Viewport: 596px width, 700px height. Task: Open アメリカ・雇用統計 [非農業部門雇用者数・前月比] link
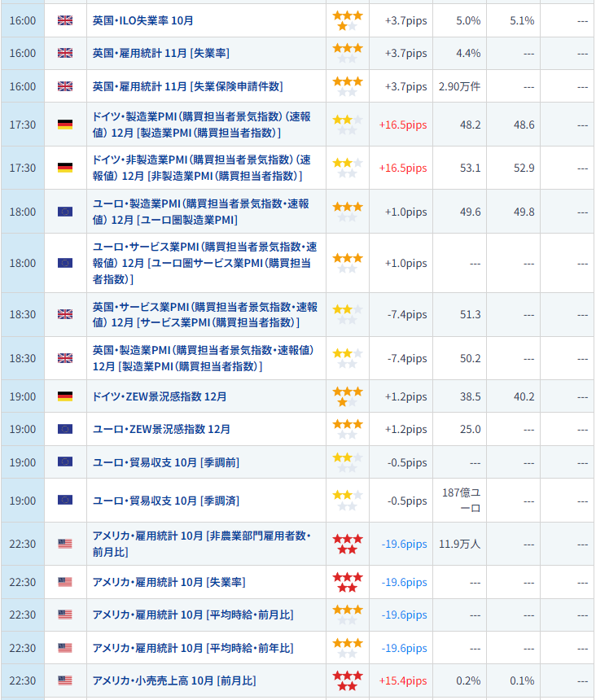(x=201, y=544)
